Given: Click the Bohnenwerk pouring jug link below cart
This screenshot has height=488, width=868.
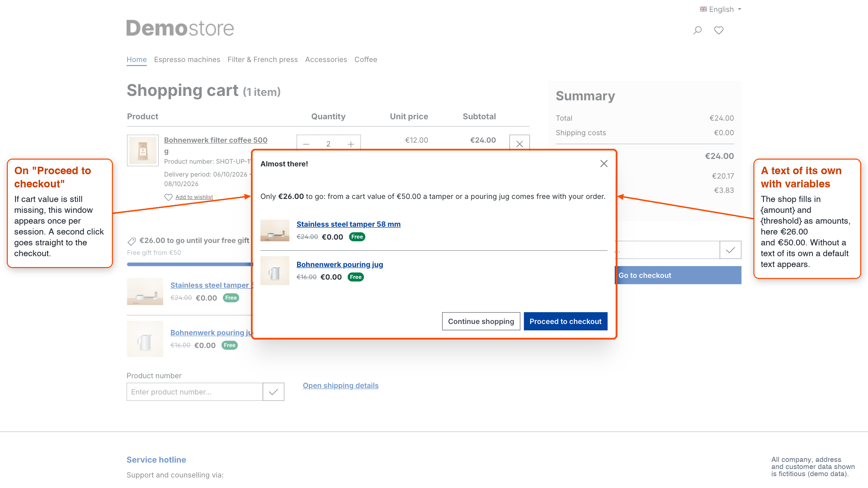Looking at the screenshot, I should pos(212,332).
